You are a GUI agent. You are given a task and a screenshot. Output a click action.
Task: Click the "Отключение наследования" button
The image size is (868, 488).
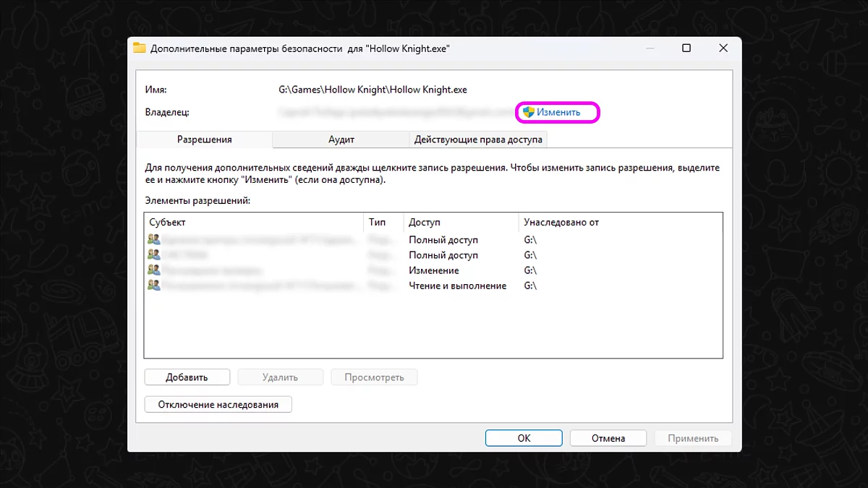[218, 404]
